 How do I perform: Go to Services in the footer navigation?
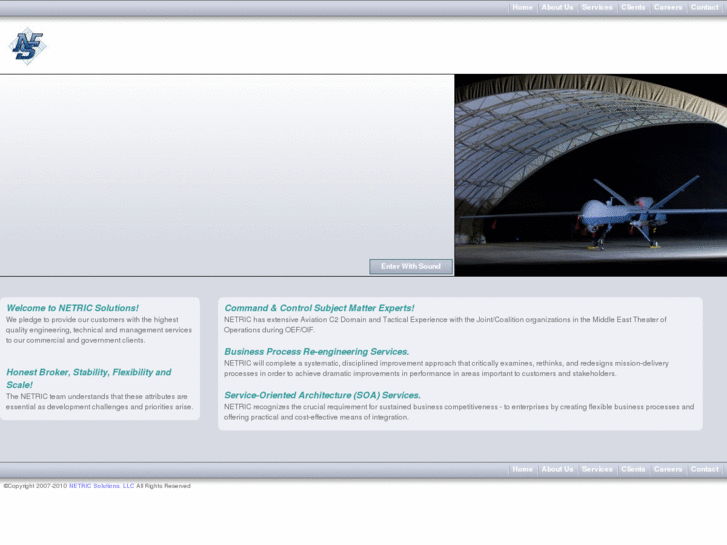tap(597, 469)
